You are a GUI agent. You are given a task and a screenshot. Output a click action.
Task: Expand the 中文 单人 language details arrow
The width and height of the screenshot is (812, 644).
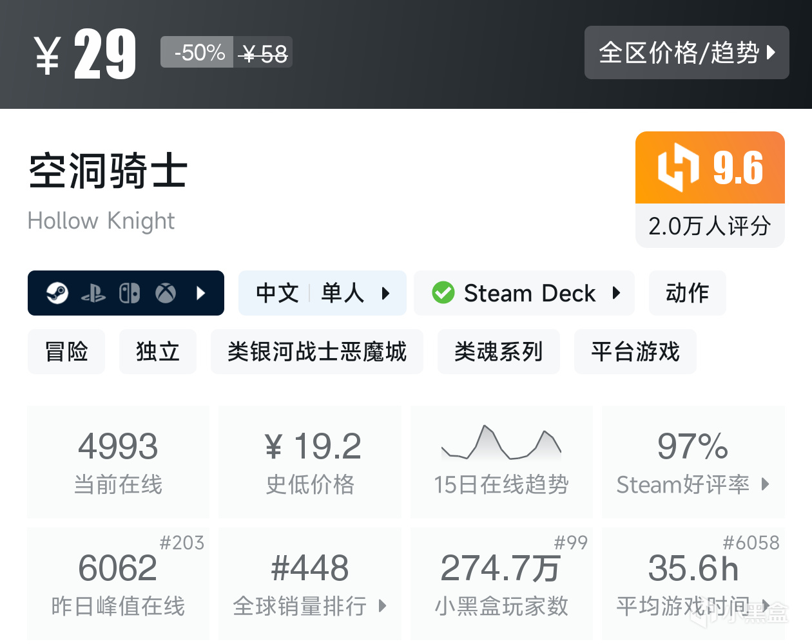pyautogui.click(x=385, y=294)
